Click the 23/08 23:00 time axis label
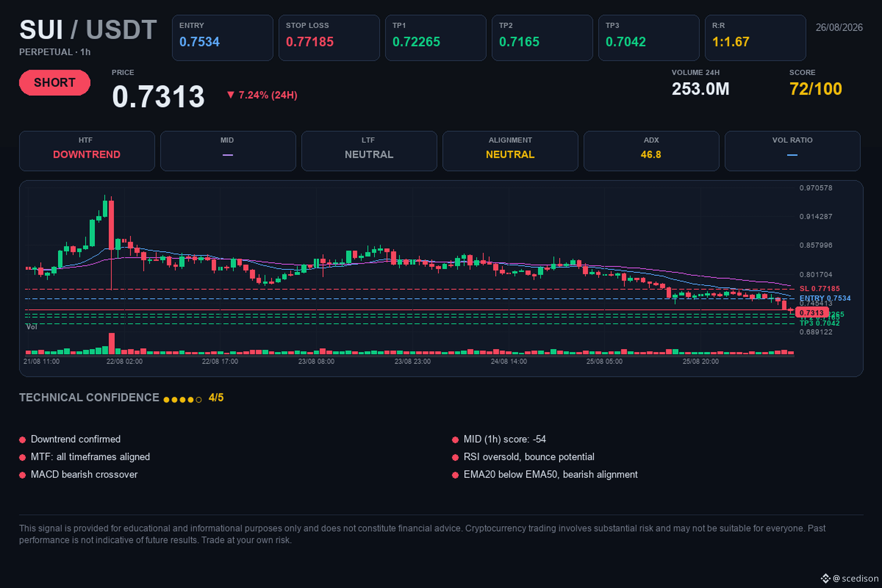The height and width of the screenshot is (588, 882). pos(412,362)
